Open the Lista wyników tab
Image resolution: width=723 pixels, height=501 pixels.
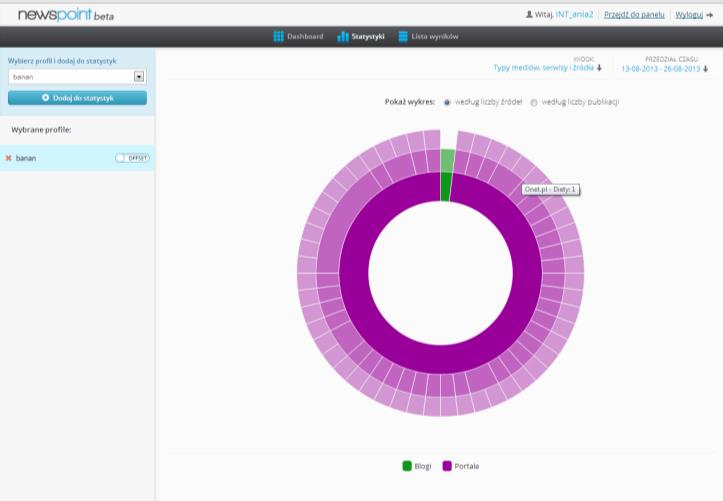point(428,36)
